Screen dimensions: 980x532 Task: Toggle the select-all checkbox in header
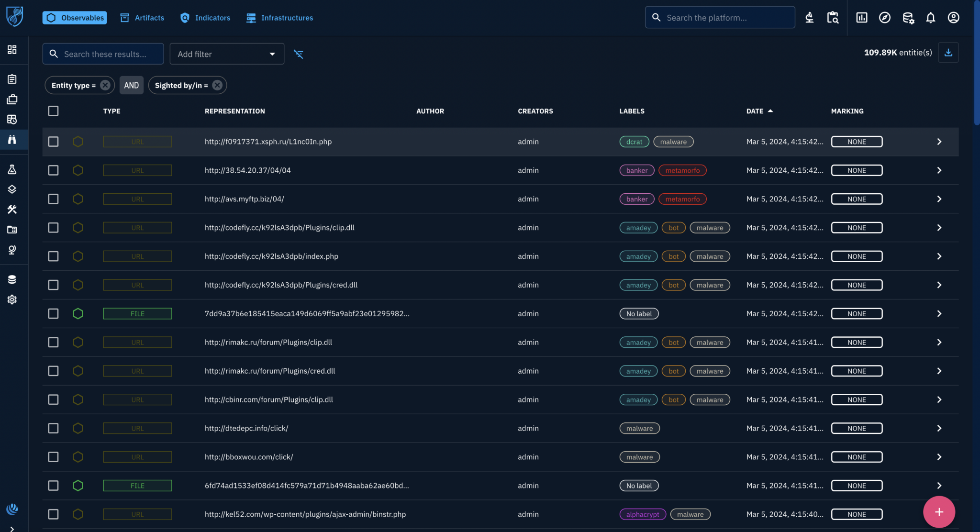pyautogui.click(x=53, y=111)
